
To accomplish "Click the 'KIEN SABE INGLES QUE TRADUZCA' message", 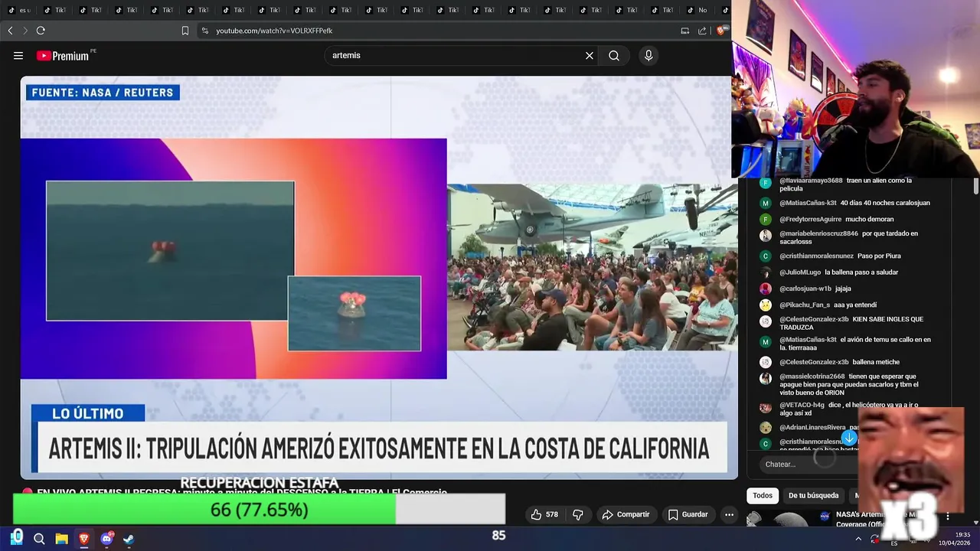I will click(851, 323).
